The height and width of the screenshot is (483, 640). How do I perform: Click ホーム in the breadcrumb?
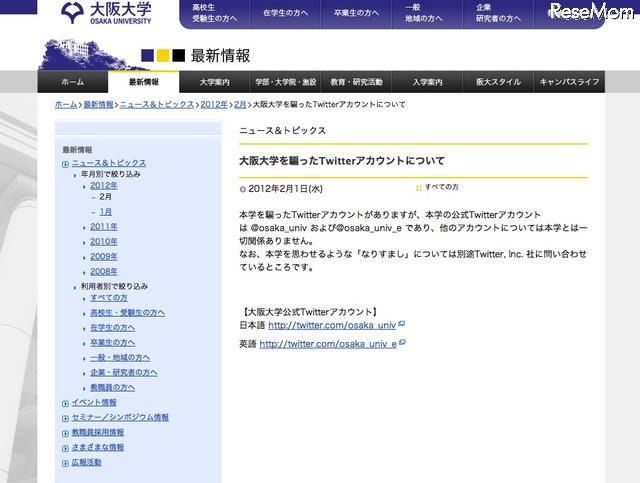pyautogui.click(x=66, y=105)
